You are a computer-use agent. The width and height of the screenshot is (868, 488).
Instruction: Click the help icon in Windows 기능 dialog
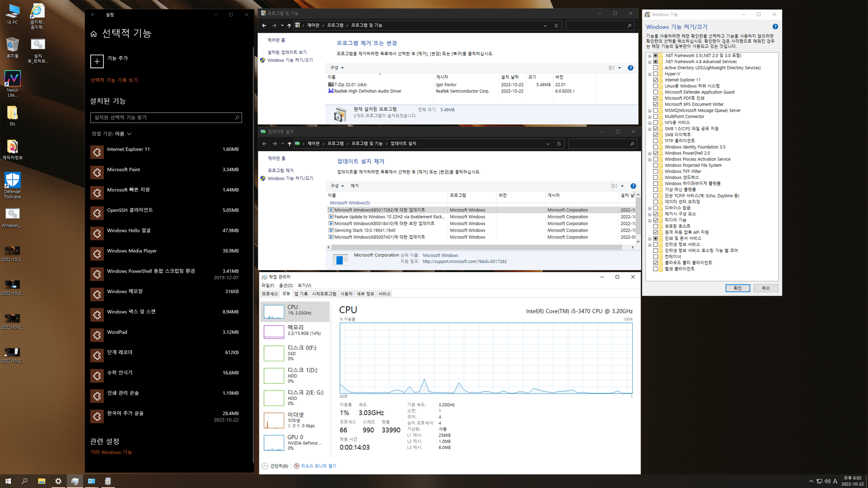(775, 27)
